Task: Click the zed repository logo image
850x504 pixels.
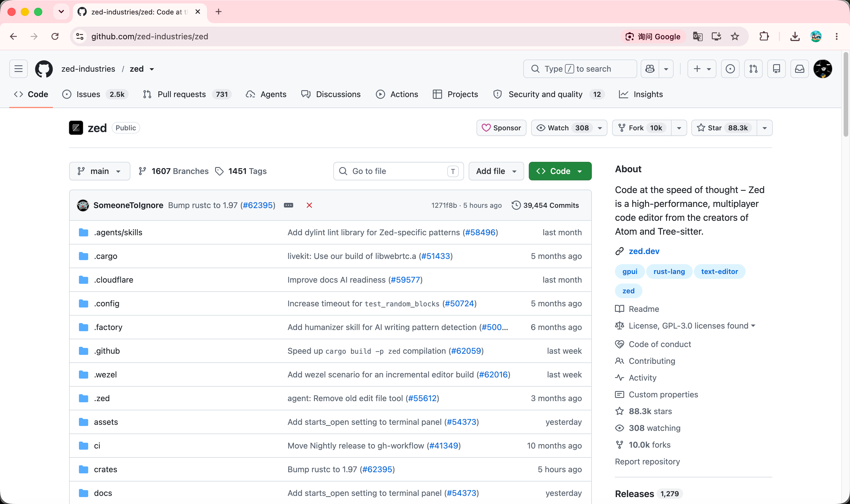Action: [76, 128]
